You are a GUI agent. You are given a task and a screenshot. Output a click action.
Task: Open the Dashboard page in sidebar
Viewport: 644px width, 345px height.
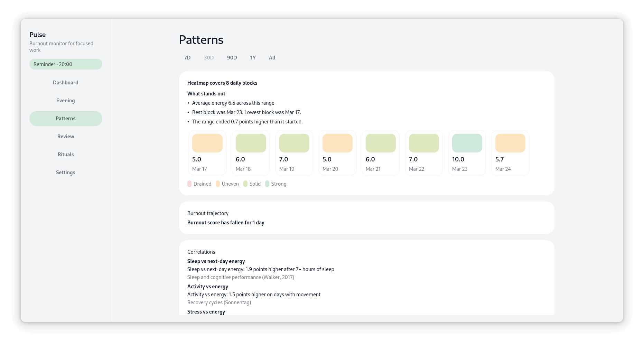tap(65, 83)
